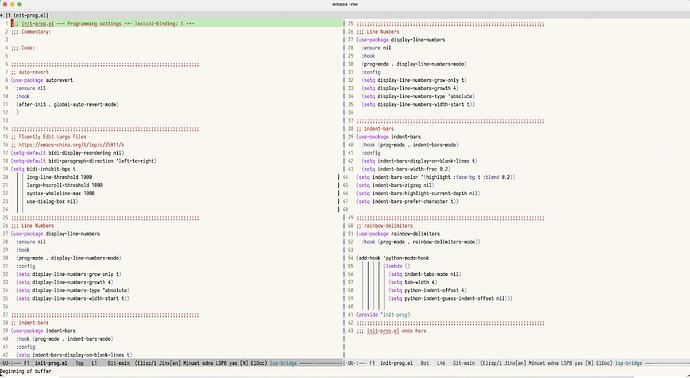Click lsp-bridge indicator in left mode line
This screenshot has height=378, width=690.
tap(283, 363)
